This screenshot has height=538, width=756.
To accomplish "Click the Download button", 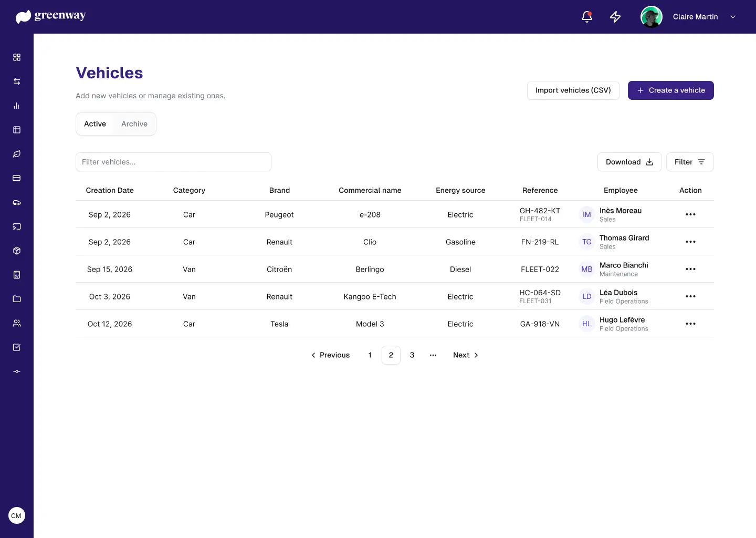I will point(629,162).
